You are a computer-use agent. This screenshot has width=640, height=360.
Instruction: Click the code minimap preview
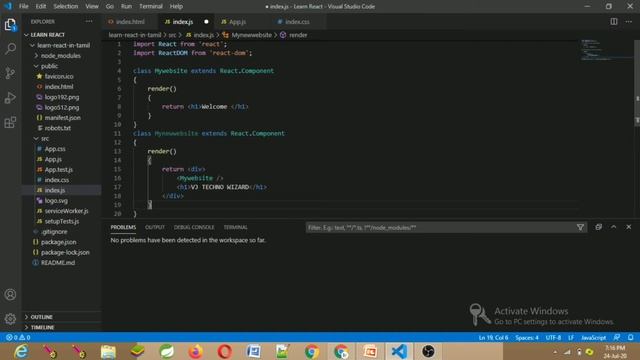606,50
